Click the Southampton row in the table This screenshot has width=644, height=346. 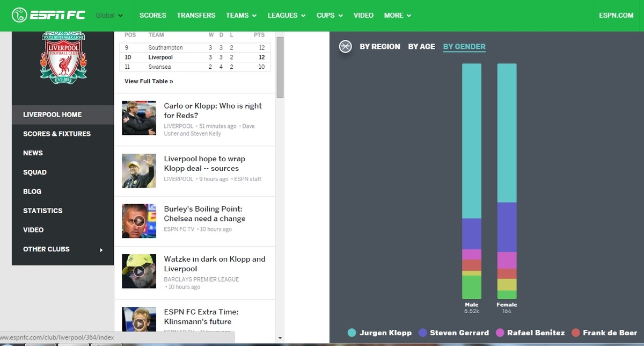click(x=195, y=48)
